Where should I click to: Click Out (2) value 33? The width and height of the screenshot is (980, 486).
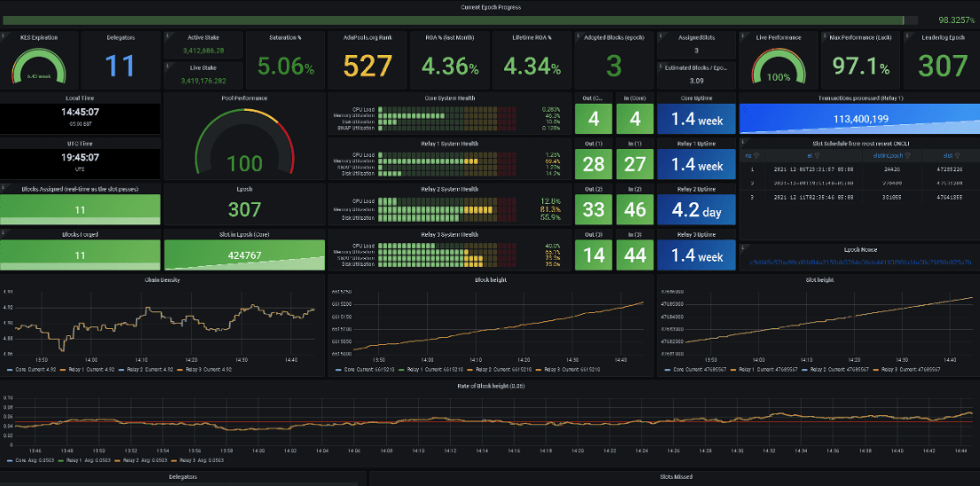tap(594, 208)
